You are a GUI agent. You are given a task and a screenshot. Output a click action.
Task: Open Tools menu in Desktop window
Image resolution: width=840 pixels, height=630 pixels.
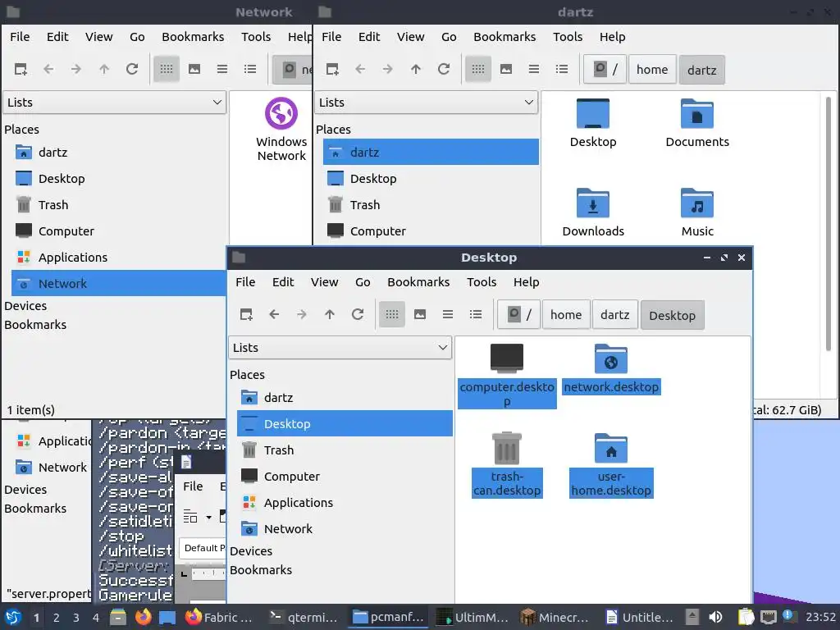[482, 282]
